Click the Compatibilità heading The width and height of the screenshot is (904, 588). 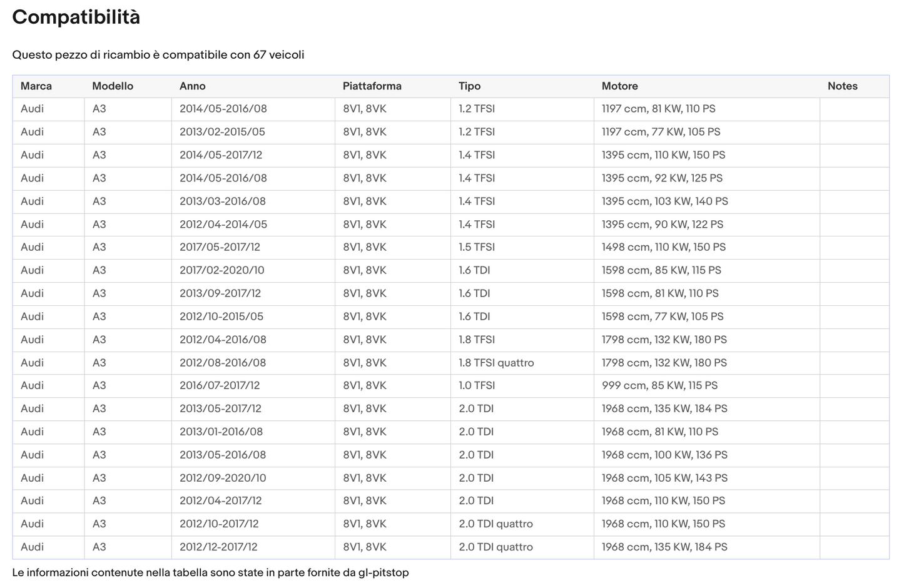[76, 17]
